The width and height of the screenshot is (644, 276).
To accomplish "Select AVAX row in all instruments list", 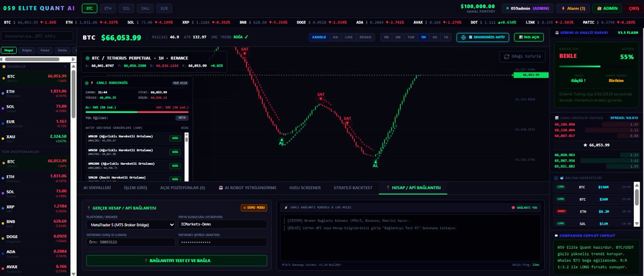I will click(x=35, y=268).
